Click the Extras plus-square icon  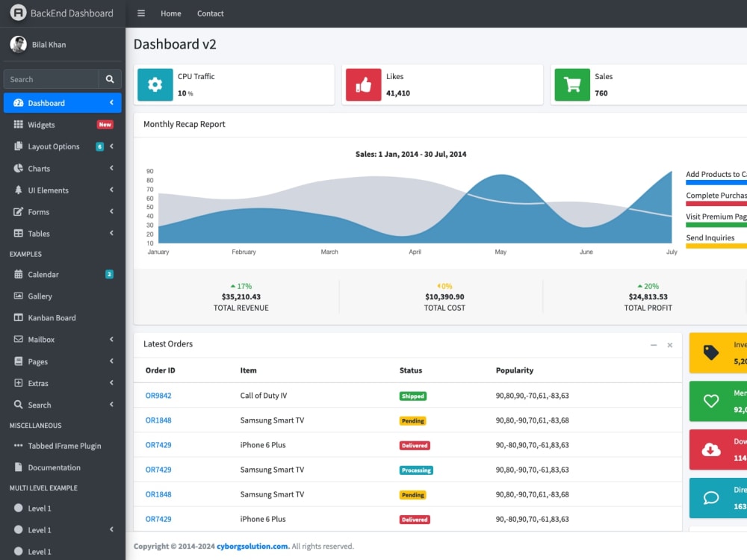click(x=18, y=383)
